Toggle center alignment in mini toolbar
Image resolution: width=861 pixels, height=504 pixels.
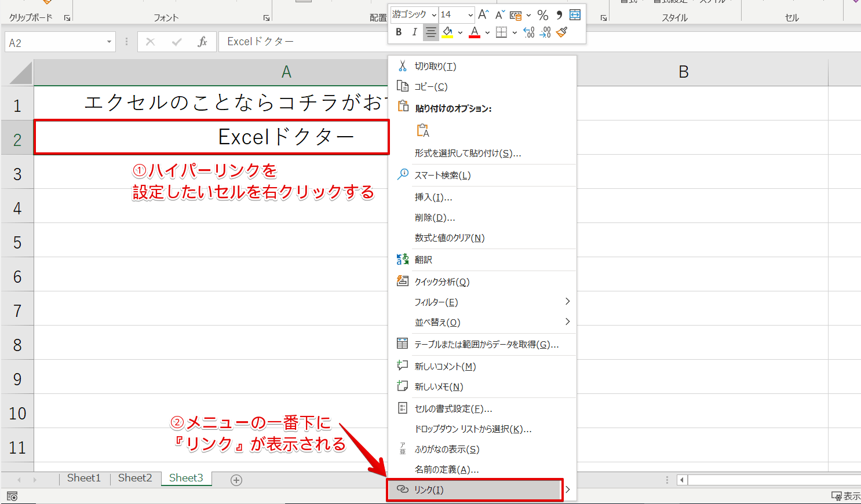point(430,32)
